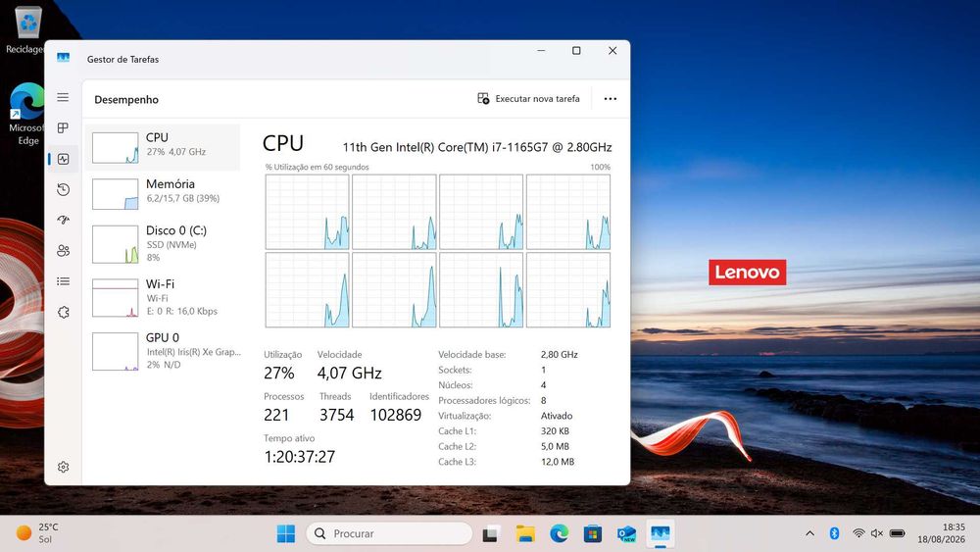Click the battery tray icon
The width and height of the screenshot is (980, 552).
[x=897, y=533]
